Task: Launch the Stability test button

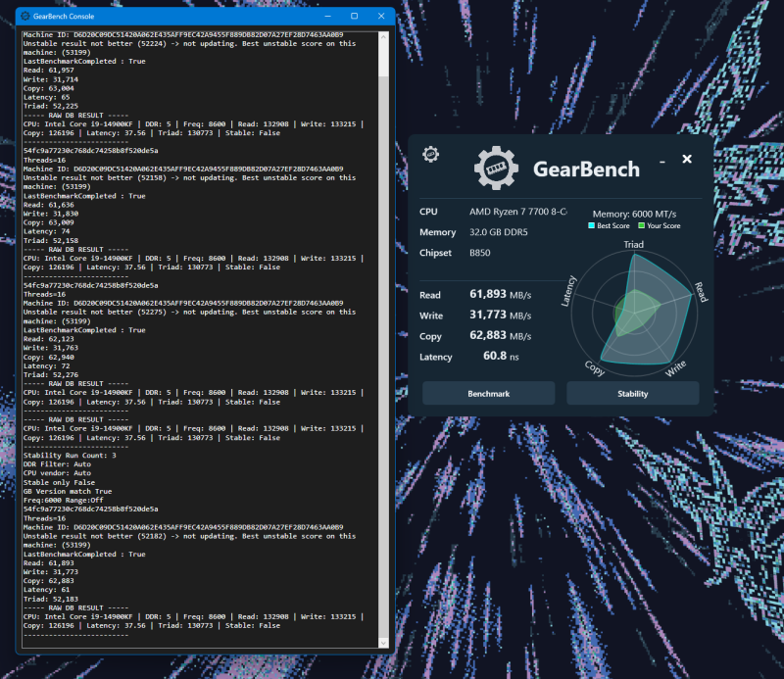Action: (x=632, y=394)
